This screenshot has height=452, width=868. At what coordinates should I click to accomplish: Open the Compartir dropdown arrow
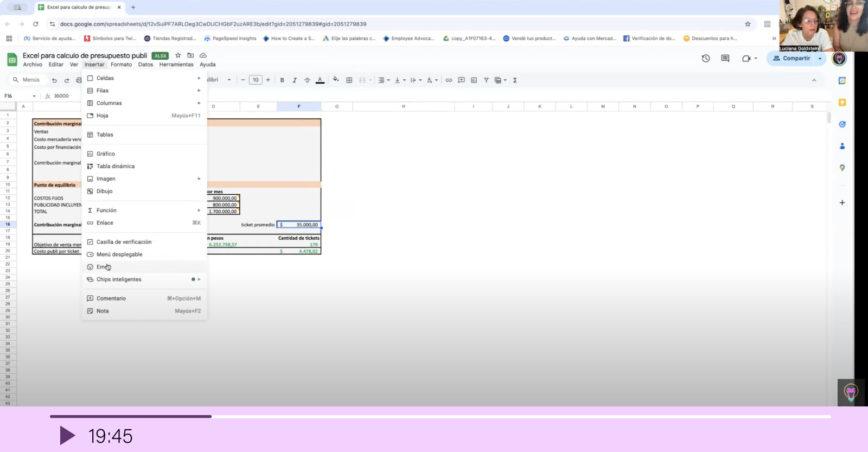point(820,58)
